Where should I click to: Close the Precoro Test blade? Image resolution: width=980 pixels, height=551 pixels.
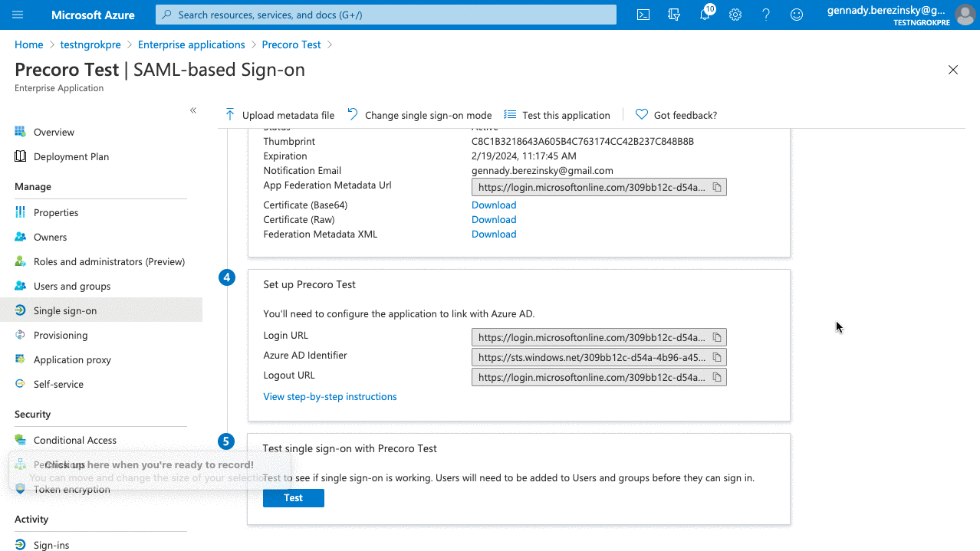click(x=953, y=70)
